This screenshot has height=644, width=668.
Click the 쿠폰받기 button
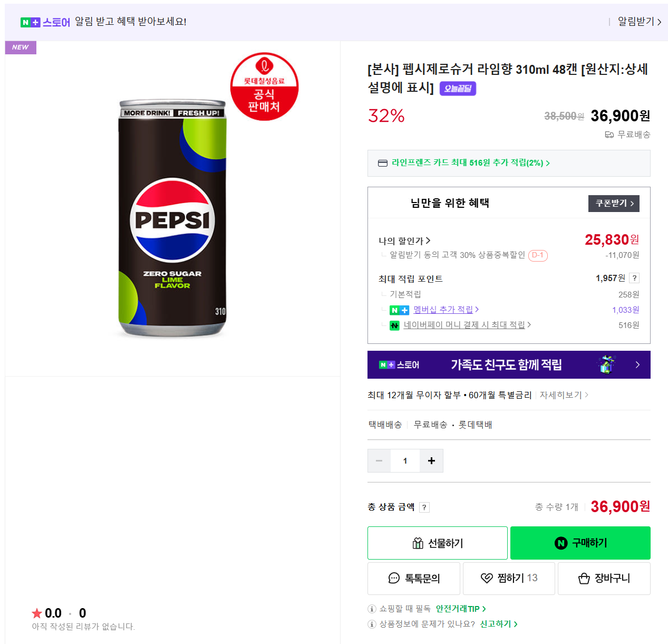[613, 203]
